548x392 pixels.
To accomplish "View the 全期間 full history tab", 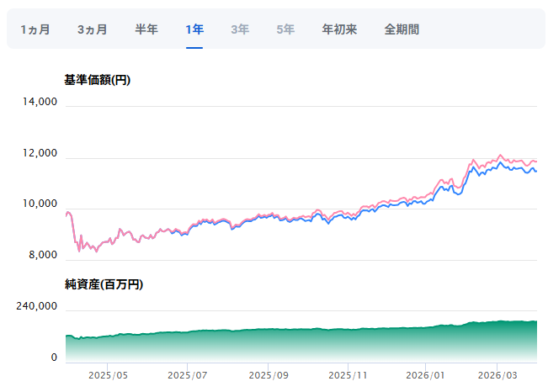I will [402, 29].
